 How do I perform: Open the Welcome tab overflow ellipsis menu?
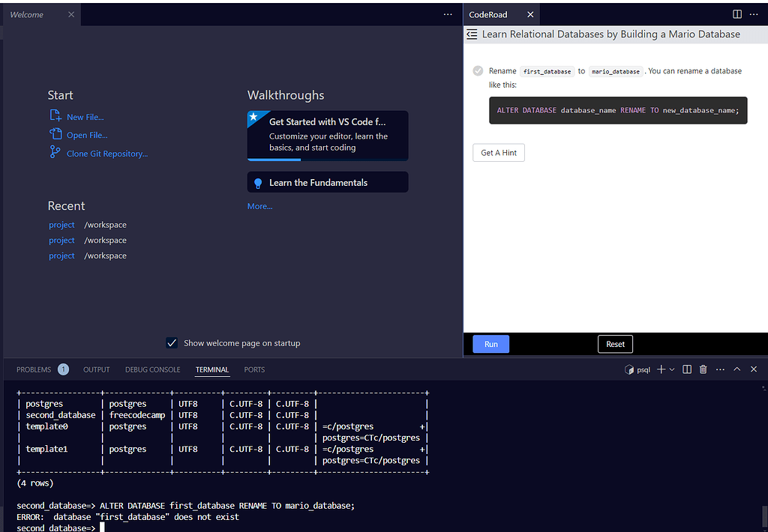448,13
